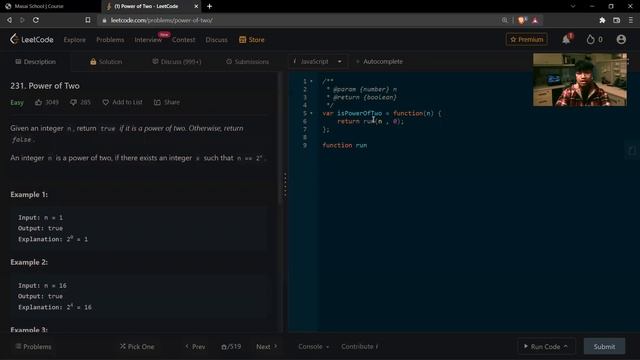Bookmark this page icon
The width and height of the screenshot is (640, 360).
[88, 20]
